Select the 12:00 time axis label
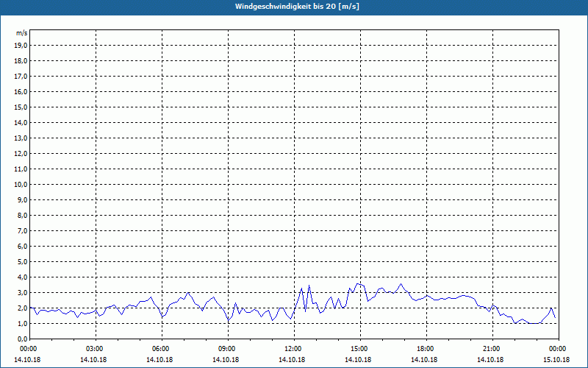The height and width of the screenshot is (368, 588). [293, 349]
